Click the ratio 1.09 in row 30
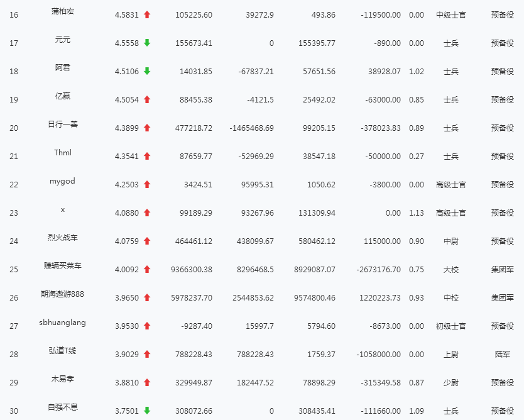524x420 pixels. pos(417,411)
